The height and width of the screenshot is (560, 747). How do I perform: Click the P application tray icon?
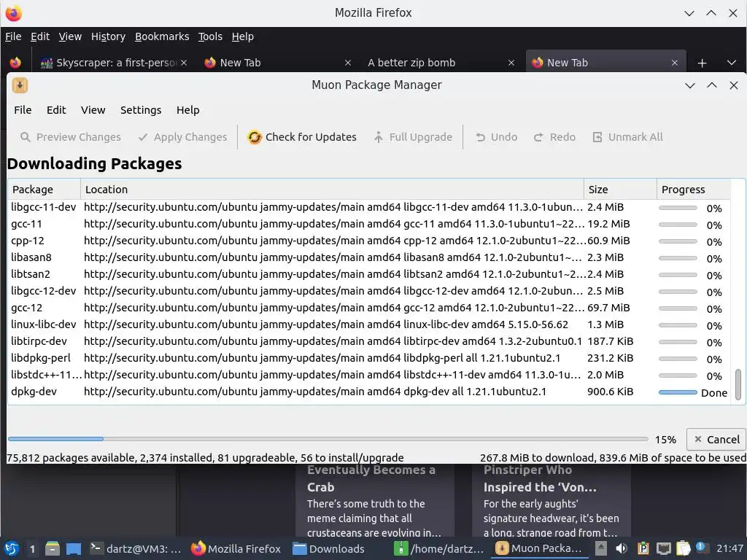[x=643, y=548]
